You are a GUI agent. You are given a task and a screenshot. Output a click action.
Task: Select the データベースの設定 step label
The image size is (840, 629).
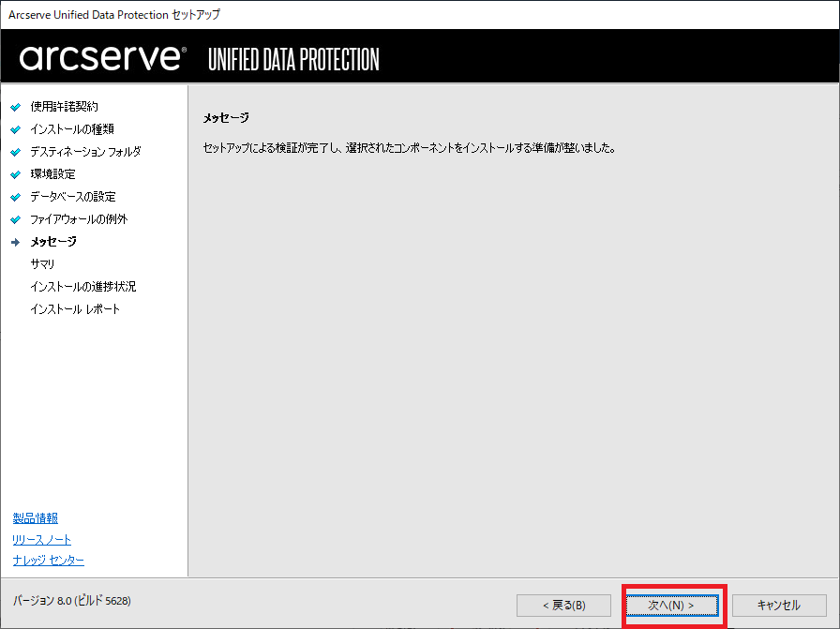tap(73, 197)
